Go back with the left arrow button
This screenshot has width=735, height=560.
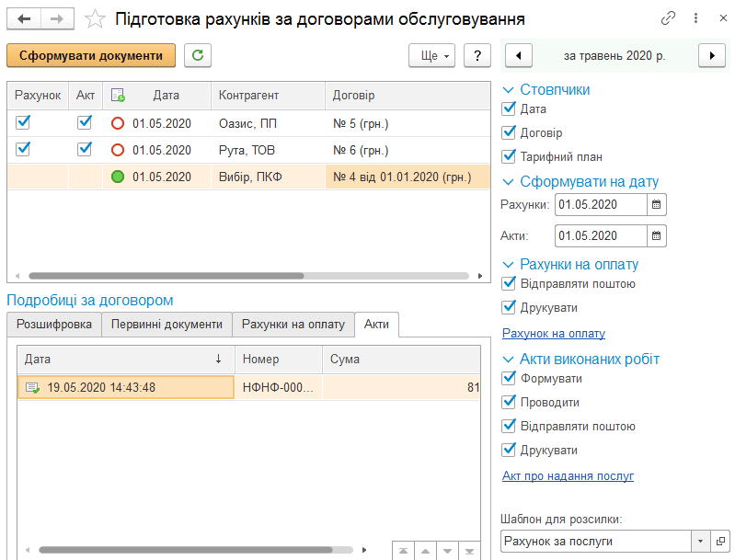(x=24, y=19)
